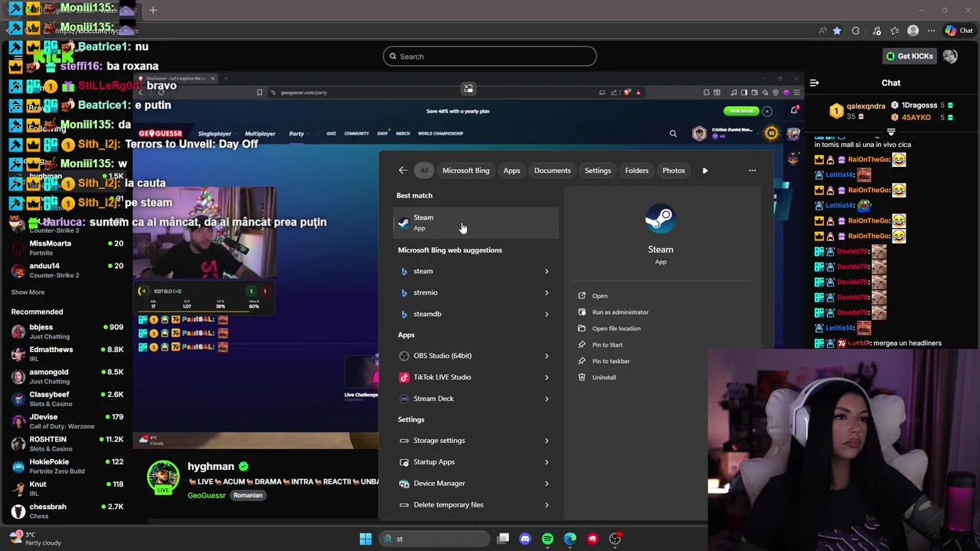Open the asmongold recommended channel

point(67,377)
